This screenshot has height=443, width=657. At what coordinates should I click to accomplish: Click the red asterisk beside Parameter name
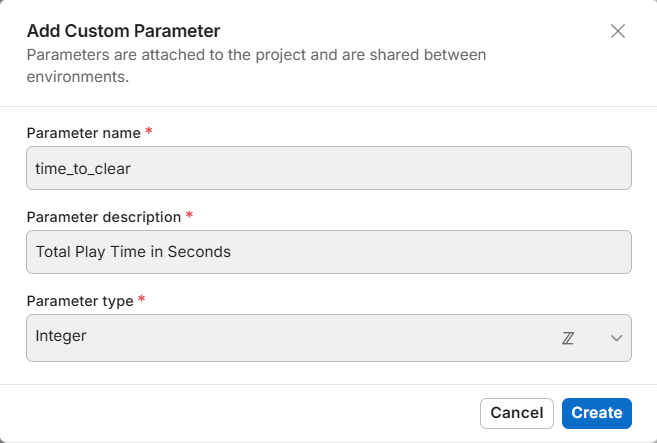pos(149,131)
